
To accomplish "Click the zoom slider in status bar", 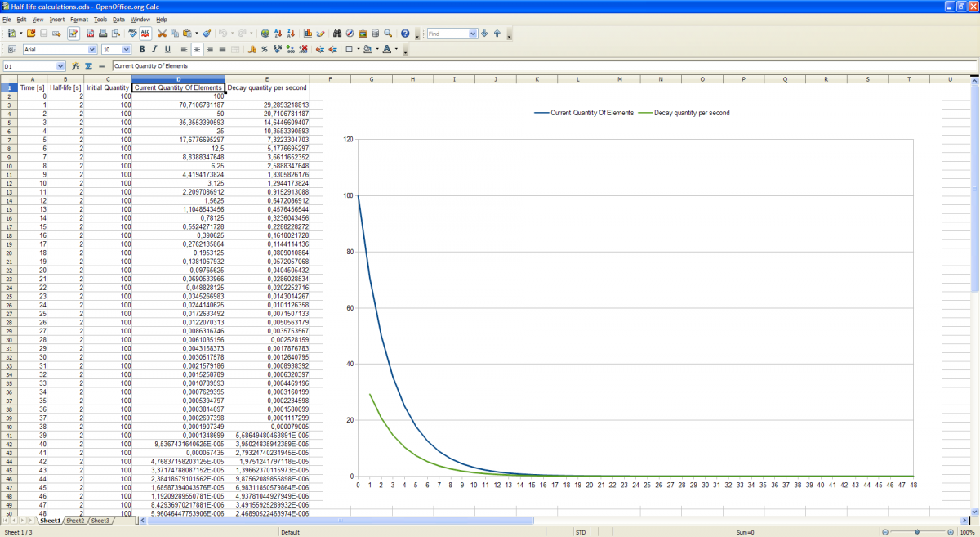I will click(x=917, y=532).
